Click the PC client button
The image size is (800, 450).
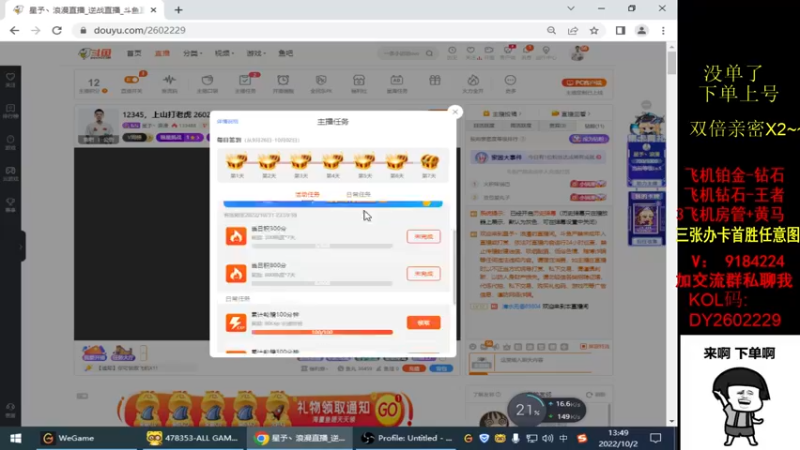[x=584, y=82]
